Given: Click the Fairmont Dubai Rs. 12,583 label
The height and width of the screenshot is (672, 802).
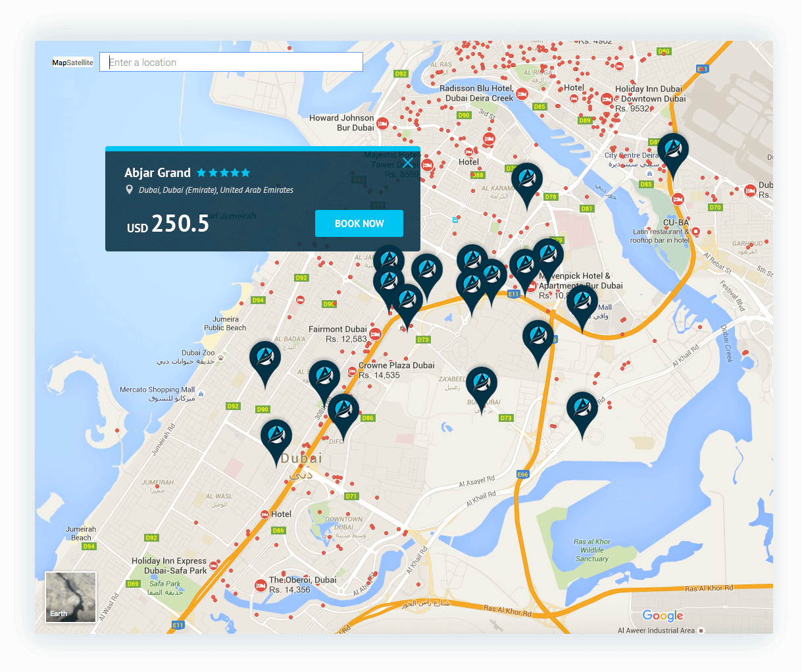Looking at the screenshot, I should 338,334.
